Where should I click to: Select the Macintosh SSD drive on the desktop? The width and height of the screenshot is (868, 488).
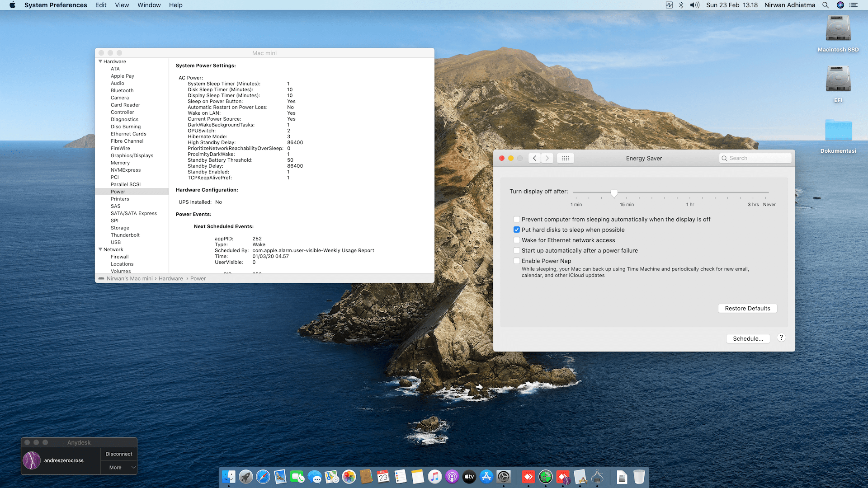pyautogui.click(x=838, y=33)
